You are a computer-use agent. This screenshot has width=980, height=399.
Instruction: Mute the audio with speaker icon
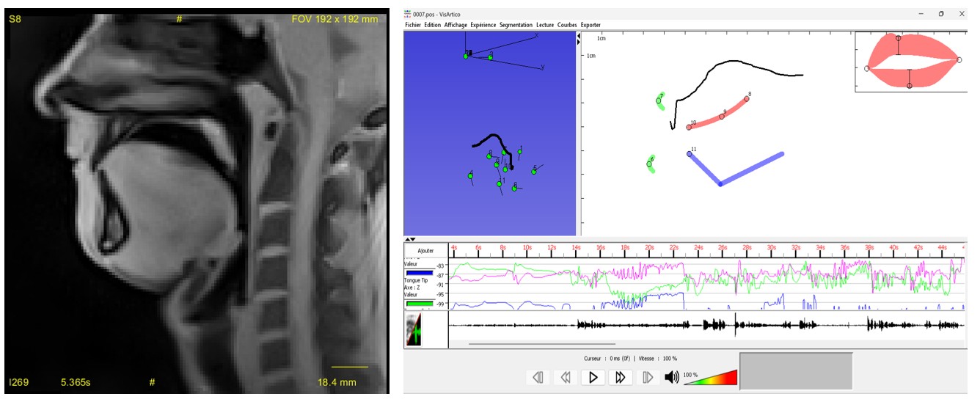pyautogui.click(x=671, y=377)
